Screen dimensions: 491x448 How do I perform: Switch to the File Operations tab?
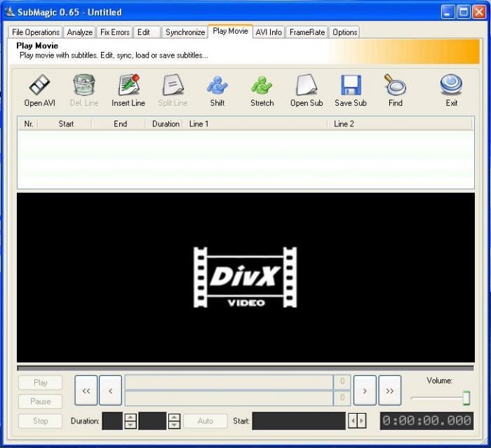[x=36, y=32]
